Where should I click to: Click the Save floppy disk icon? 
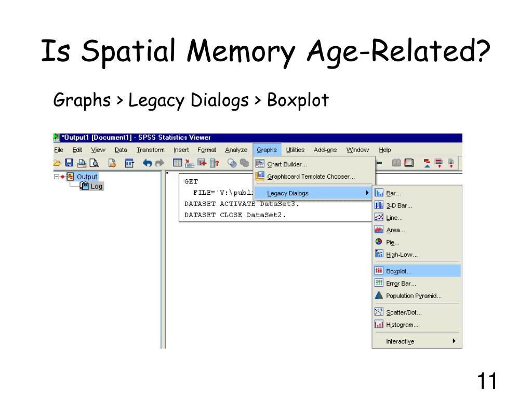pos(69,163)
